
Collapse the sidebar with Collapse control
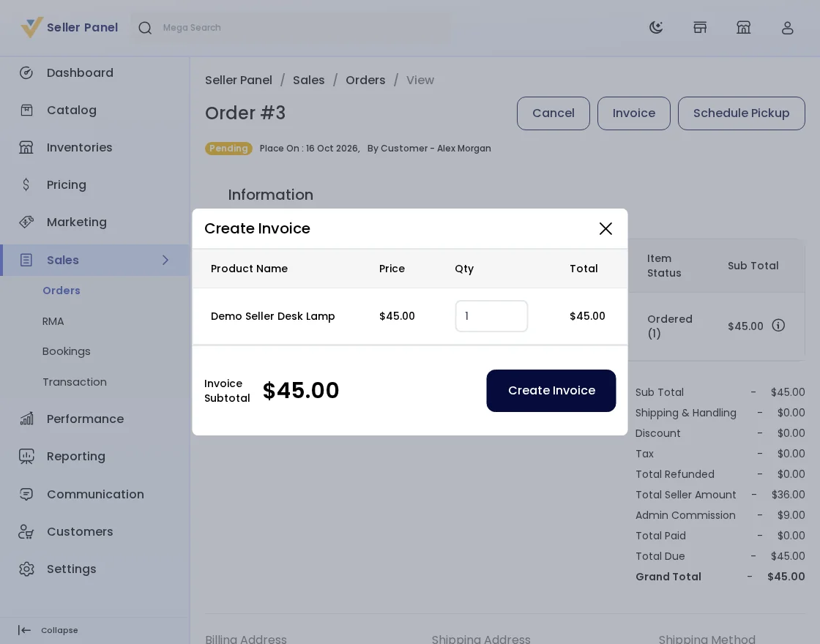click(48, 630)
